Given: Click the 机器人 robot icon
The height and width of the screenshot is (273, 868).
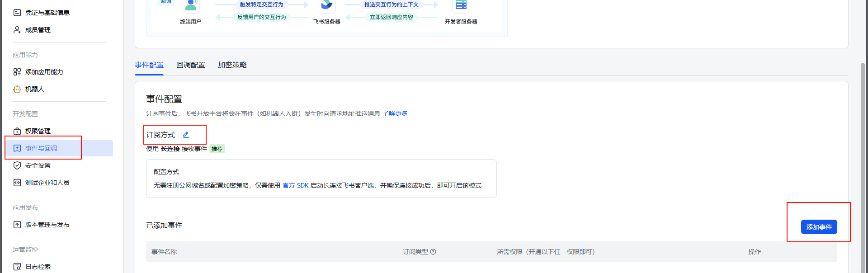Looking at the screenshot, I should (17, 89).
